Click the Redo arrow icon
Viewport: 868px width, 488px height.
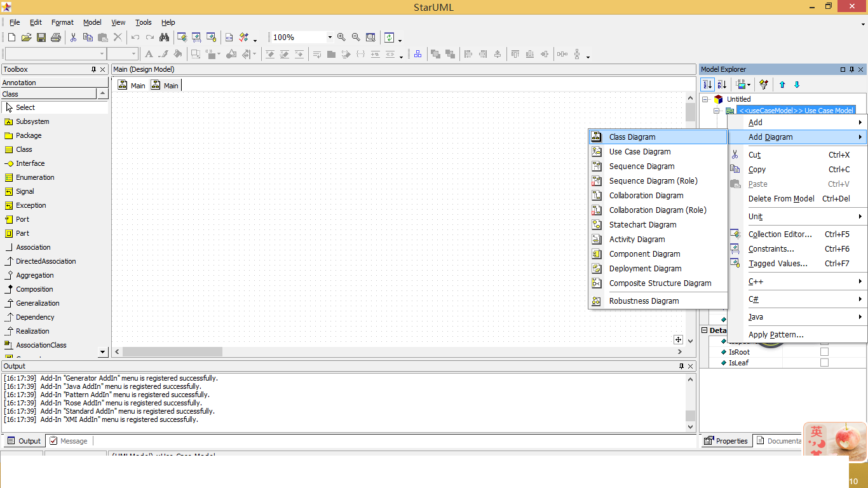(x=150, y=37)
